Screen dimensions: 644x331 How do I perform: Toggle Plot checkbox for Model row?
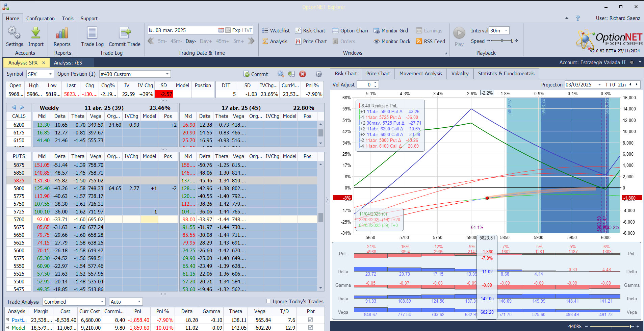pyautogui.click(x=310, y=327)
